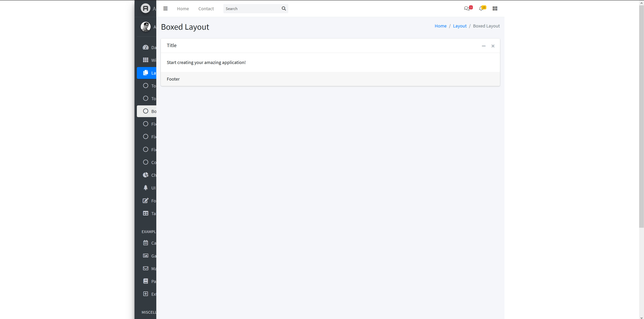
Task: Click the grid control sidebar icon
Action: [495, 9]
